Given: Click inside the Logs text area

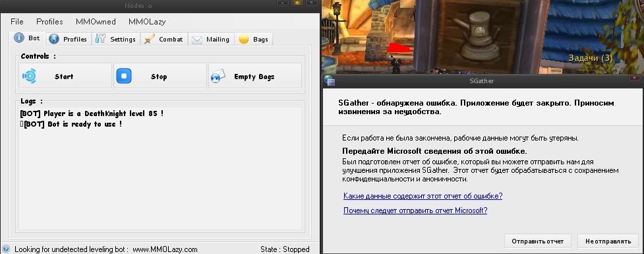Looking at the screenshot, I should click(x=160, y=168).
